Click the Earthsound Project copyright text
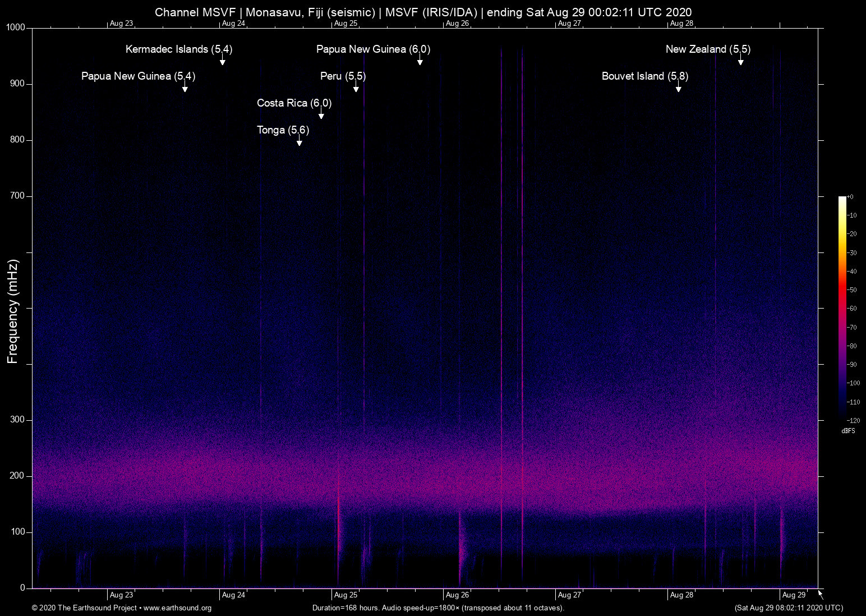 pos(84,608)
